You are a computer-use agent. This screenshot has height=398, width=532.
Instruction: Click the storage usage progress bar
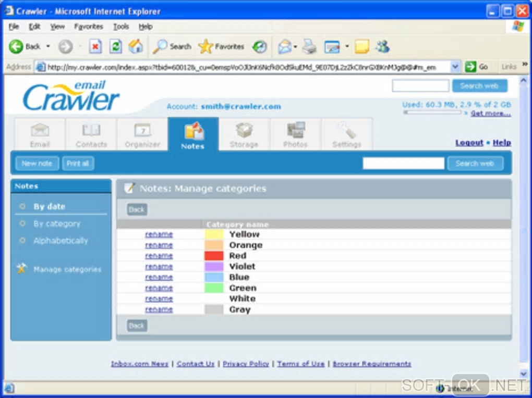click(432, 112)
